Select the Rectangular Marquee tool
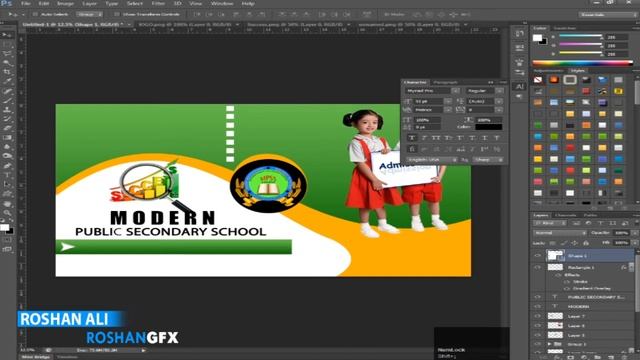 click(7, 44)
